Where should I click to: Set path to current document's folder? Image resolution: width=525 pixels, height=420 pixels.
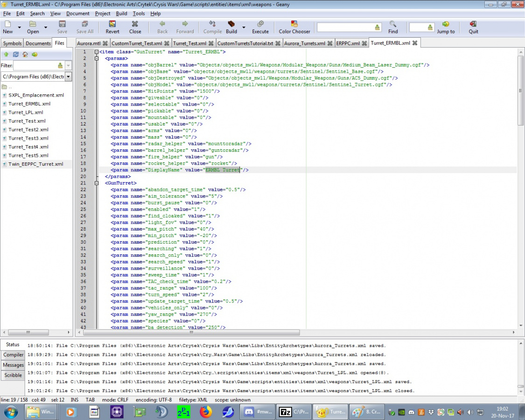(34, 54)
